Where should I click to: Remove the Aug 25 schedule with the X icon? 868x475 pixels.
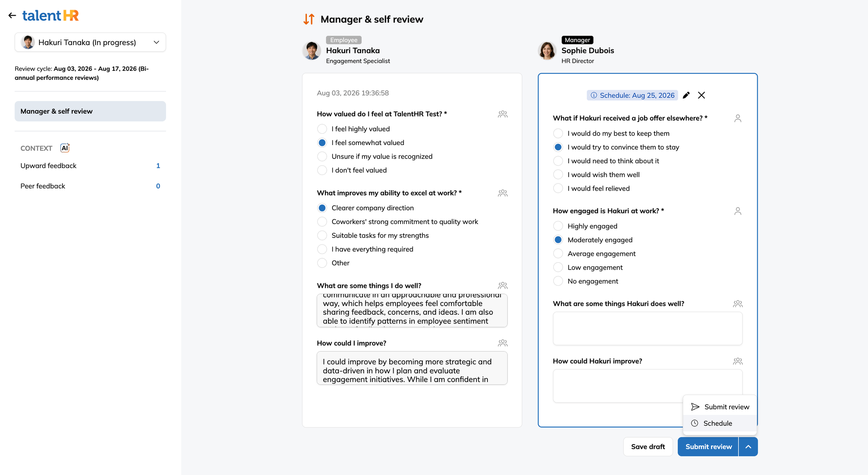click(701, 95)
